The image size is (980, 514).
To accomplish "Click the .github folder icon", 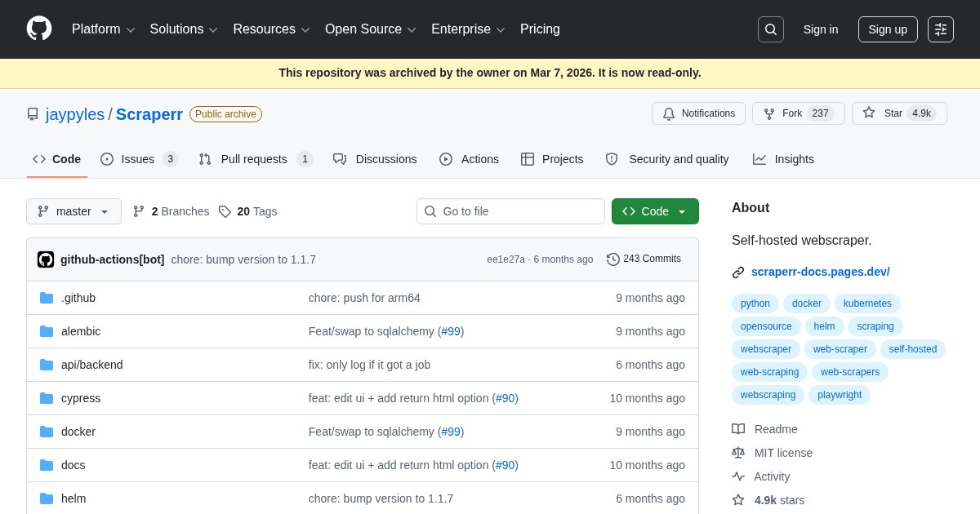I will point(47,298).
